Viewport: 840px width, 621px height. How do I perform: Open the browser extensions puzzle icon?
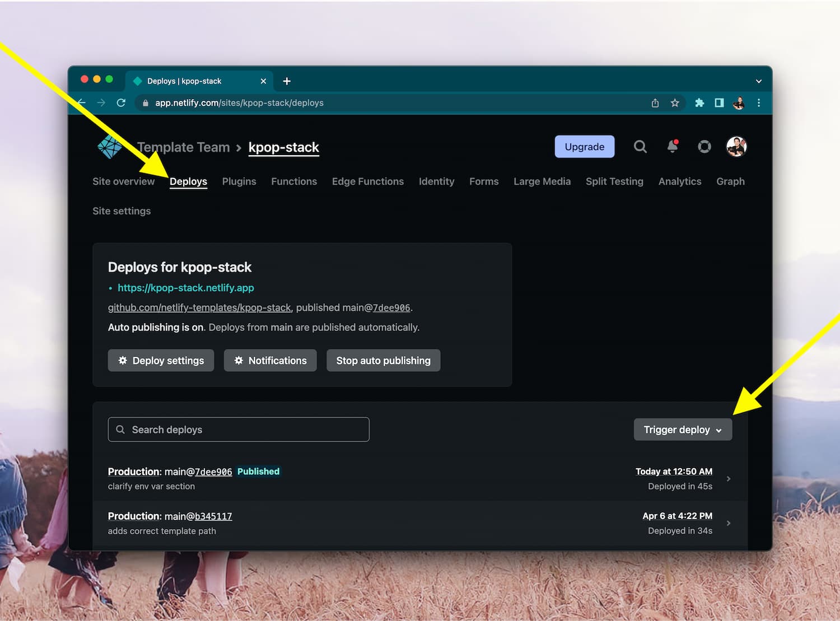pos(699,103)
